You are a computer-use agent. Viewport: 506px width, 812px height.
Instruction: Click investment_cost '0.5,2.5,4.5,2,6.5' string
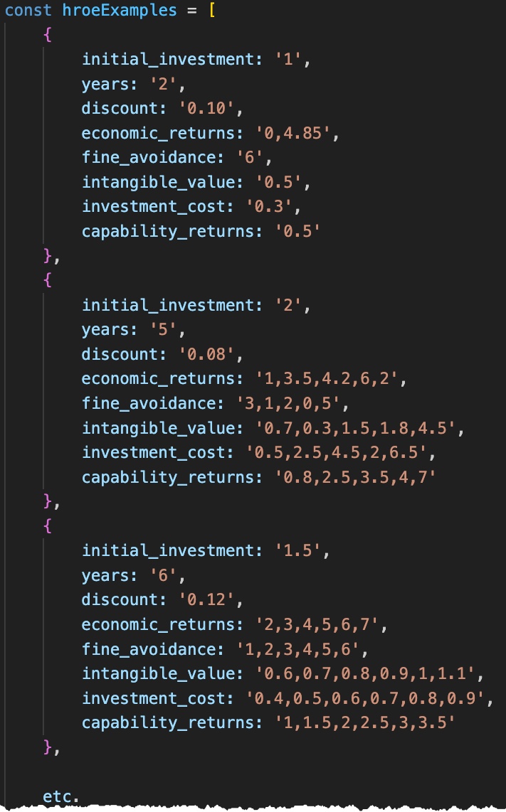click(337, 453)
